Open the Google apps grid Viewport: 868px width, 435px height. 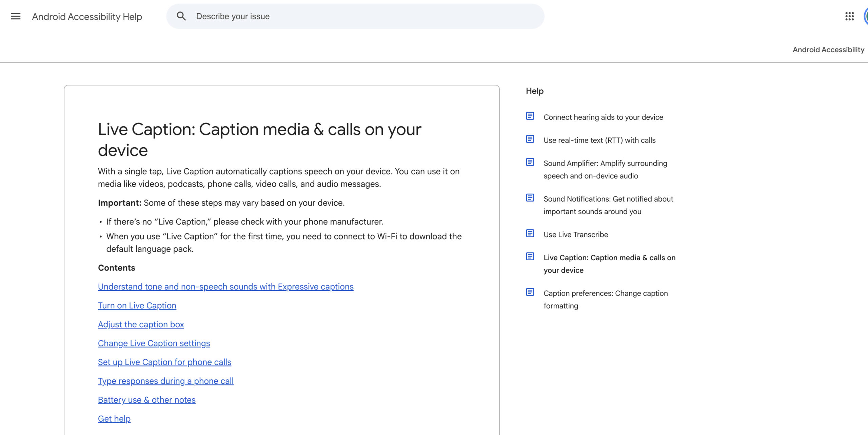pos(849,16)
